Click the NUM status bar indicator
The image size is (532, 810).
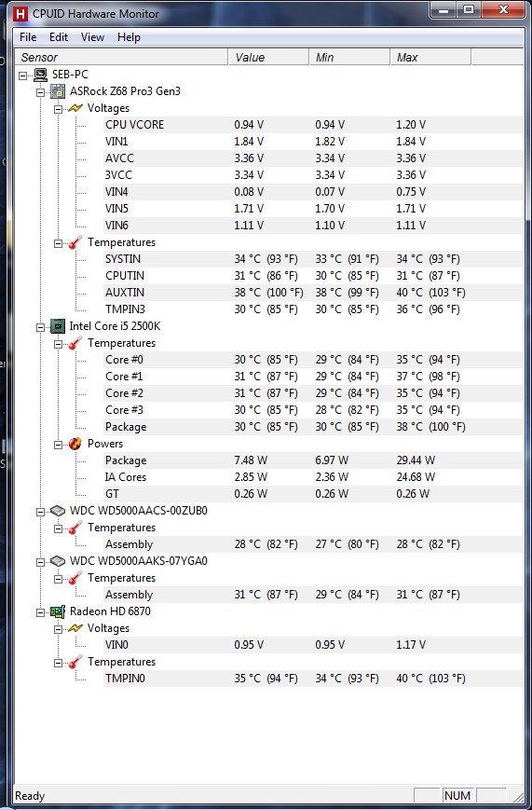(457, 796)
